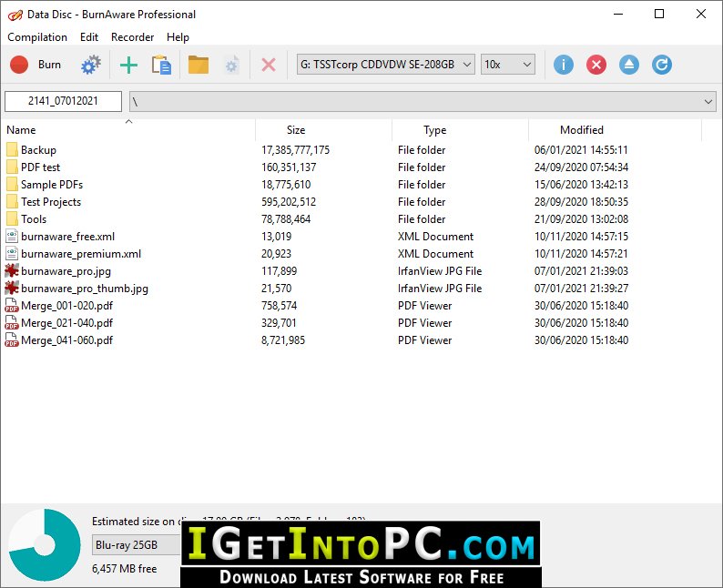This screenshot has width=723, height=588.
Task: Eject the disc with the blue eject icon
Action: 629,65
